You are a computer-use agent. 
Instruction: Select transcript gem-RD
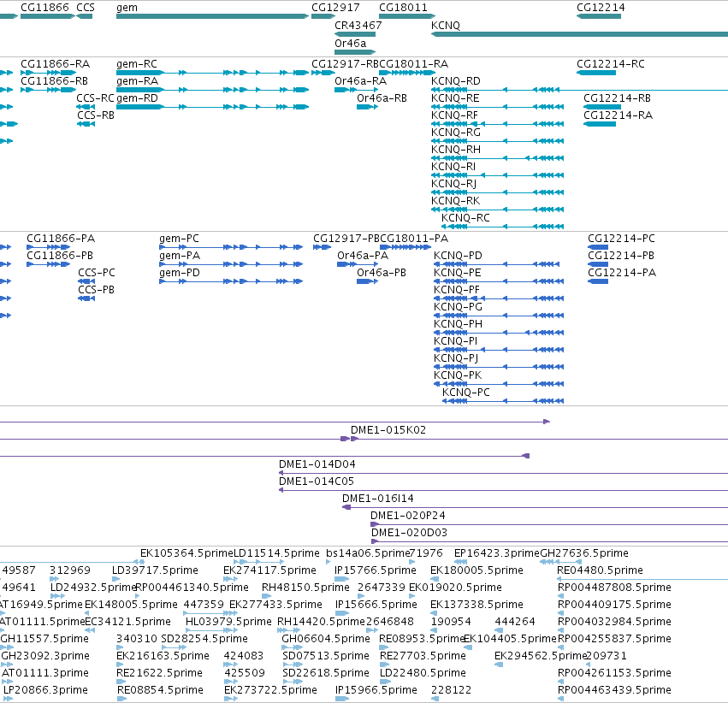213,107
